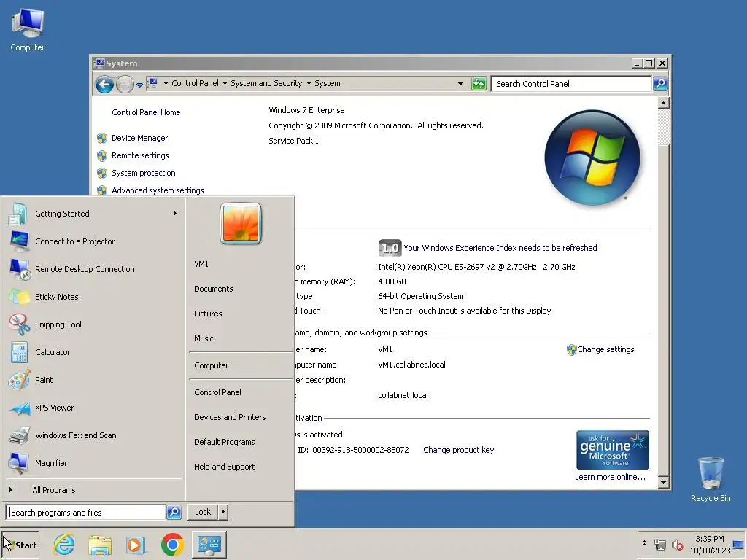
Task: Open Remote Desktop Connection
Action: click(93, 269)
